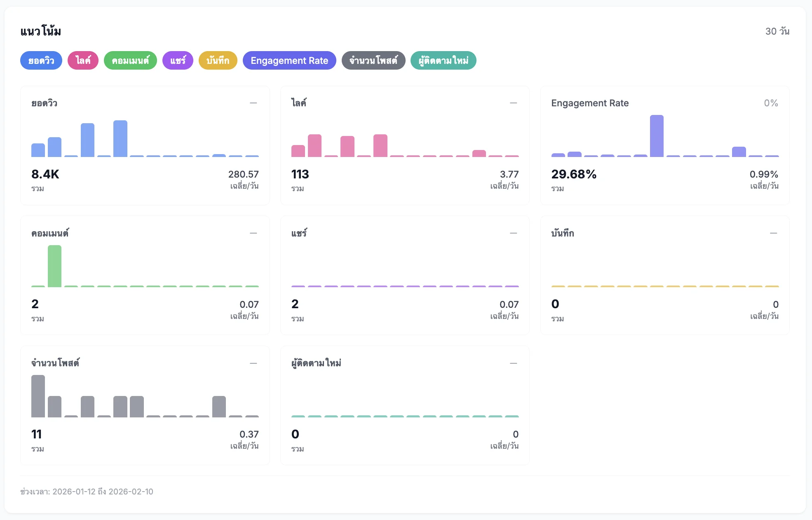Toggle the ผู้ติดตามใหม่ filter chip
The width and height of the screenshot is (812, 520).
[443, 60]
